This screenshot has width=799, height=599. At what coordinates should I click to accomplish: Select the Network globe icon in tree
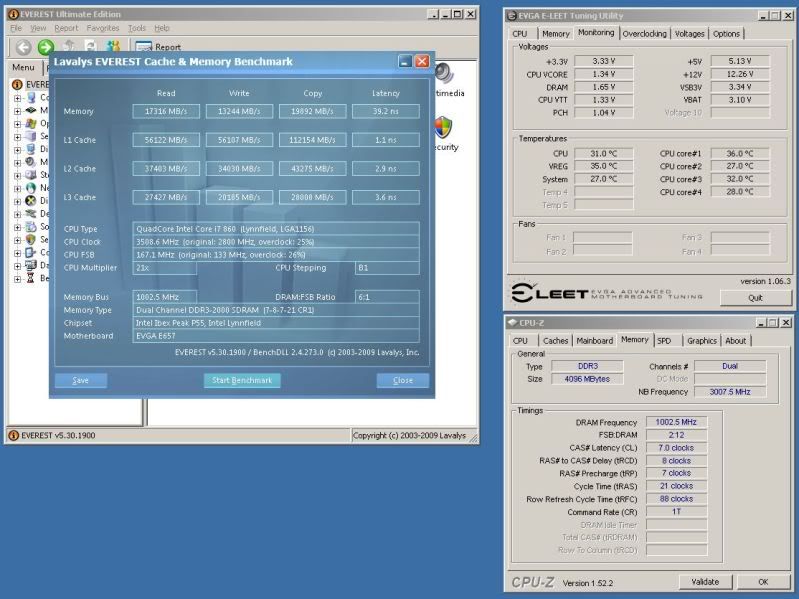31,187
